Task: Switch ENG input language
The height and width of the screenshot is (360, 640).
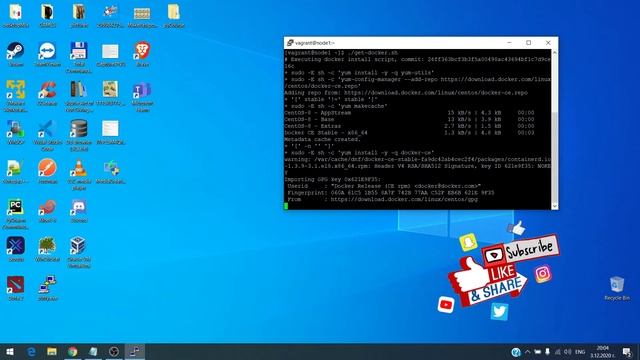Action: (580, 351)
